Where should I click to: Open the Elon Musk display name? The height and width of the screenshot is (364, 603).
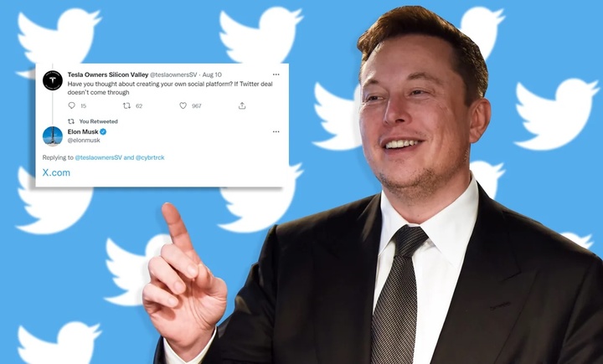pyautogui.click(x=83, y=131)
